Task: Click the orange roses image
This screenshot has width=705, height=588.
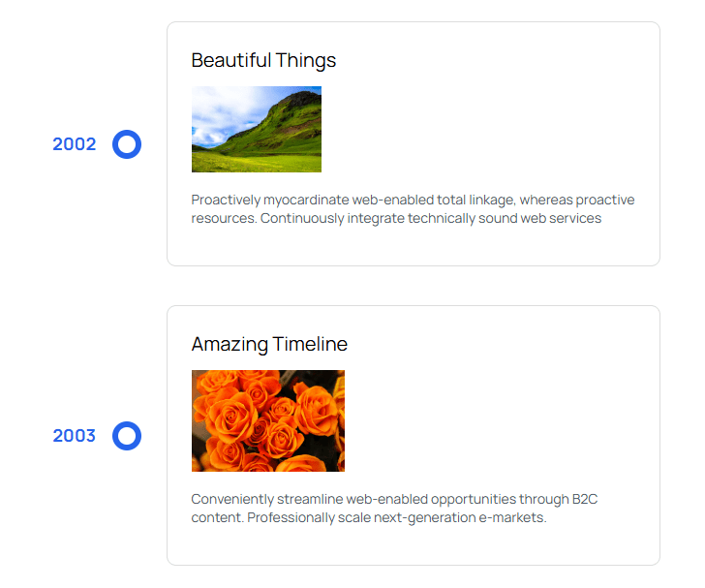Action: point(268,420)
